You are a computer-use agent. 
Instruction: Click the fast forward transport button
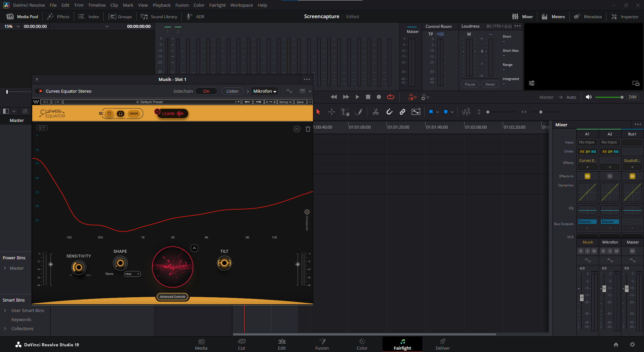coord(346,97)
